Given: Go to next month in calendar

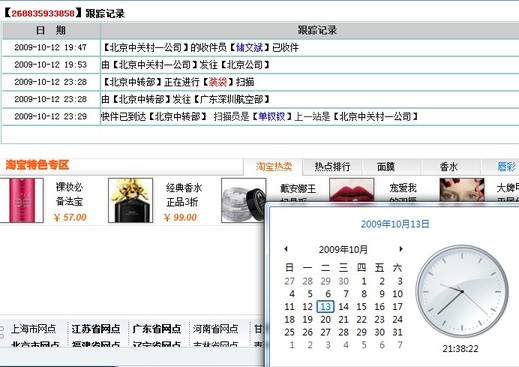Looking at the screenshot, I should [x=401, y=249].
